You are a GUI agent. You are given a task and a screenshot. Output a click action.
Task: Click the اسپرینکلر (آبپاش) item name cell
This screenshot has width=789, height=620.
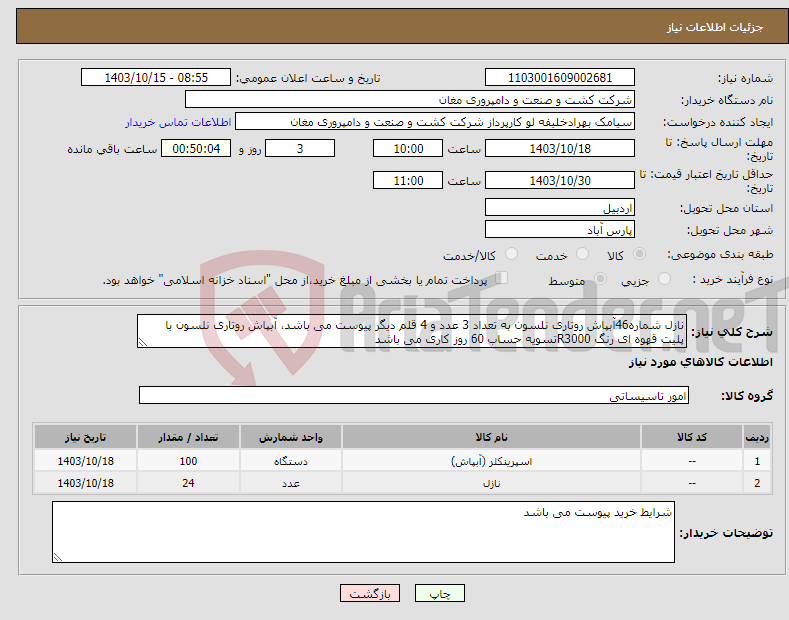[x=491, y=461]
